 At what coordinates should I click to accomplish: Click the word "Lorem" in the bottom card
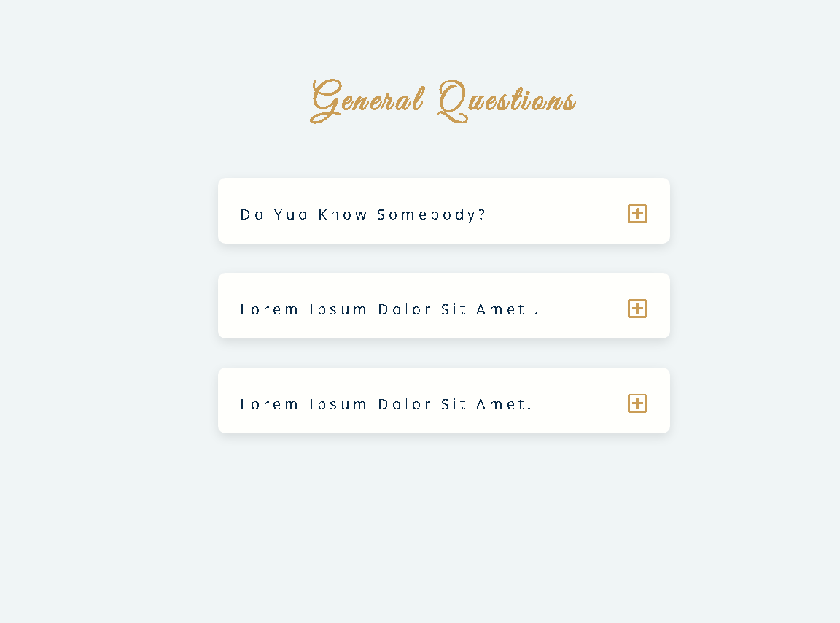[x=269, y=404]
